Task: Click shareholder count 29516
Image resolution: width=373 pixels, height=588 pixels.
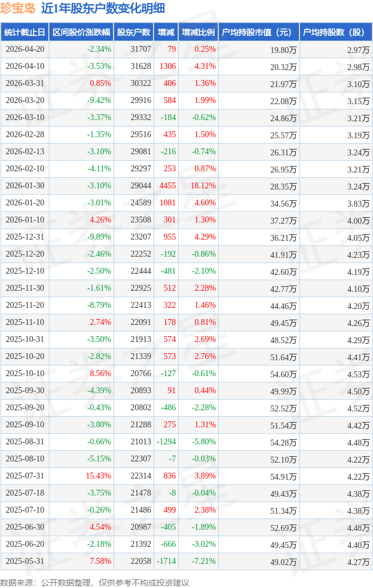Action: 141,134
